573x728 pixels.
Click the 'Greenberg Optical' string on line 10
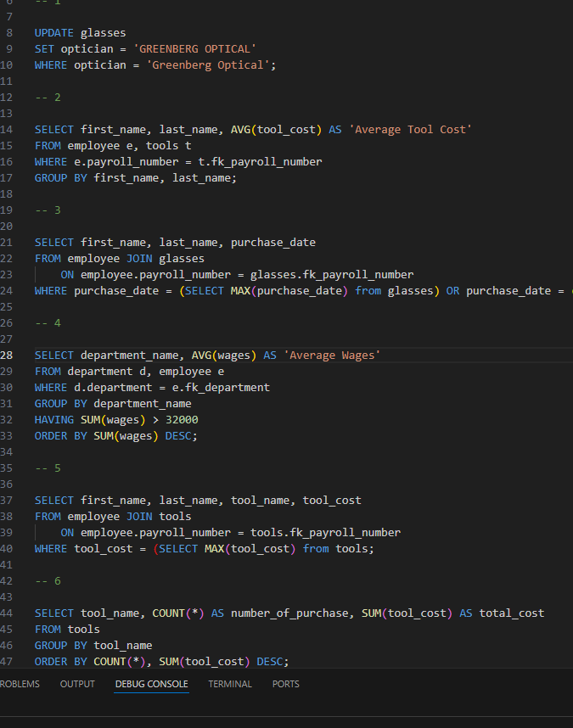tap(208, 65)
